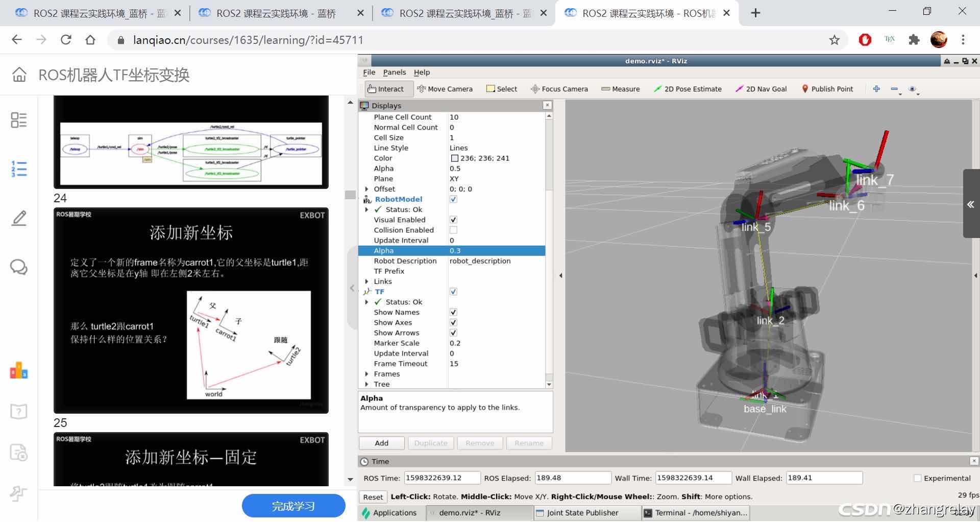Open the discussion chat bubble icon

[19, 267]
